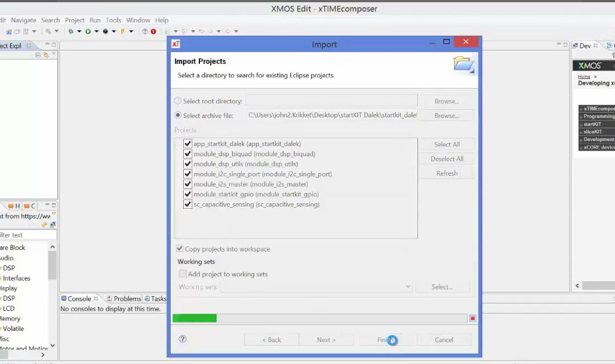Click the xT logo icon in the Import title bar
Viewport: 615px width, 364px height.
(176, 44)
